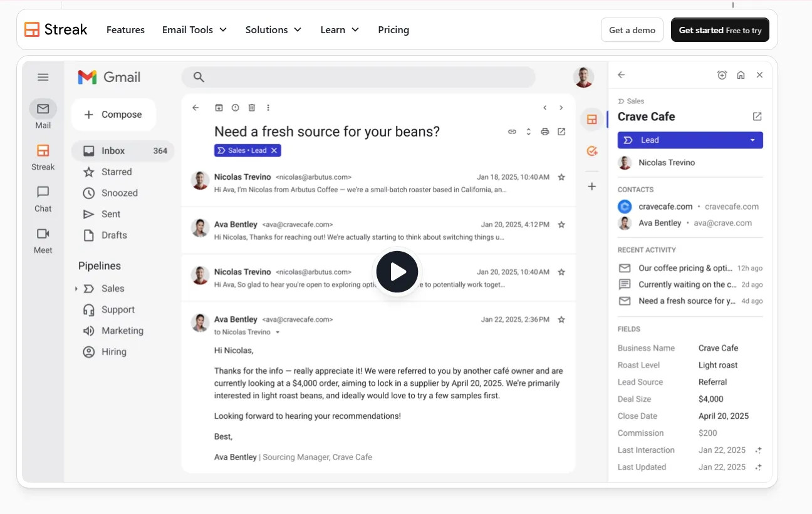Edit Close Date April 20, 2025
812x514 pixels.
tap(724, 416)
